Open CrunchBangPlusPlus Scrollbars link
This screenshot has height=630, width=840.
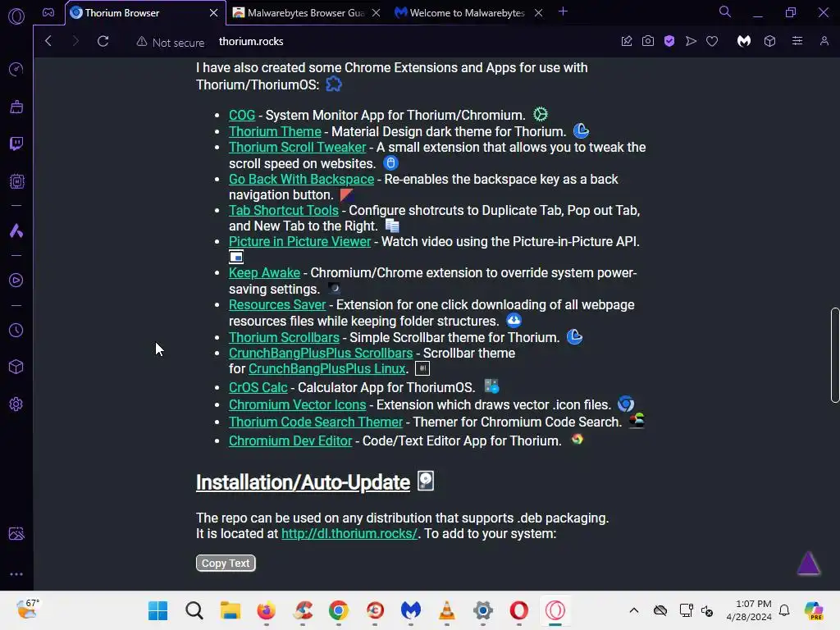point(321,353)
